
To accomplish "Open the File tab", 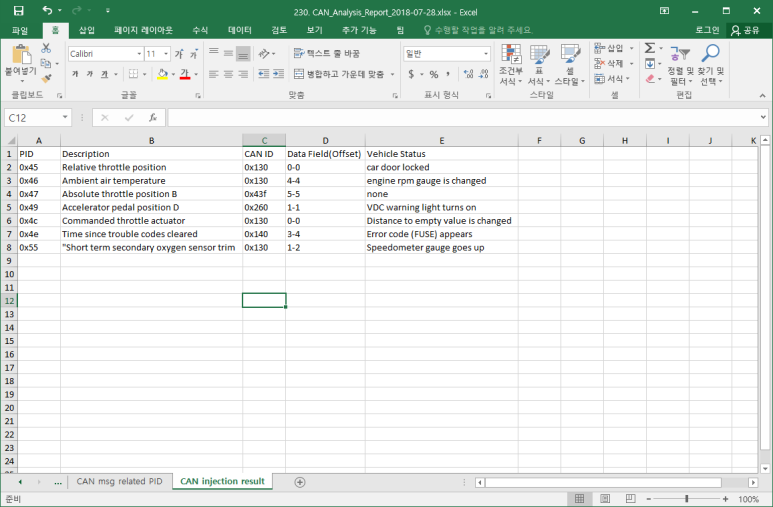I will 20,31.
